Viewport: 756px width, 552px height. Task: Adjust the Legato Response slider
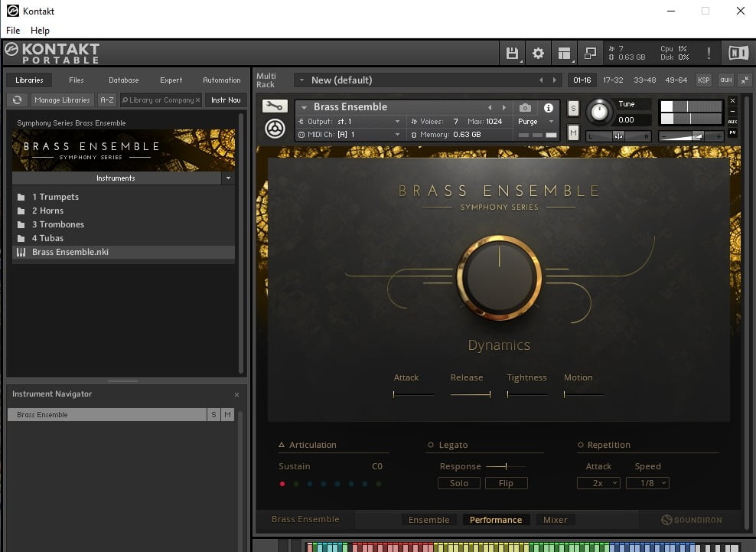(x=505, y=466)
